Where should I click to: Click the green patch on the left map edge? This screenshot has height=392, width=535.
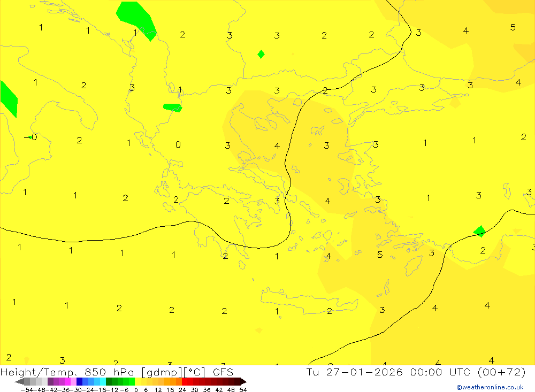click(9, 99)
